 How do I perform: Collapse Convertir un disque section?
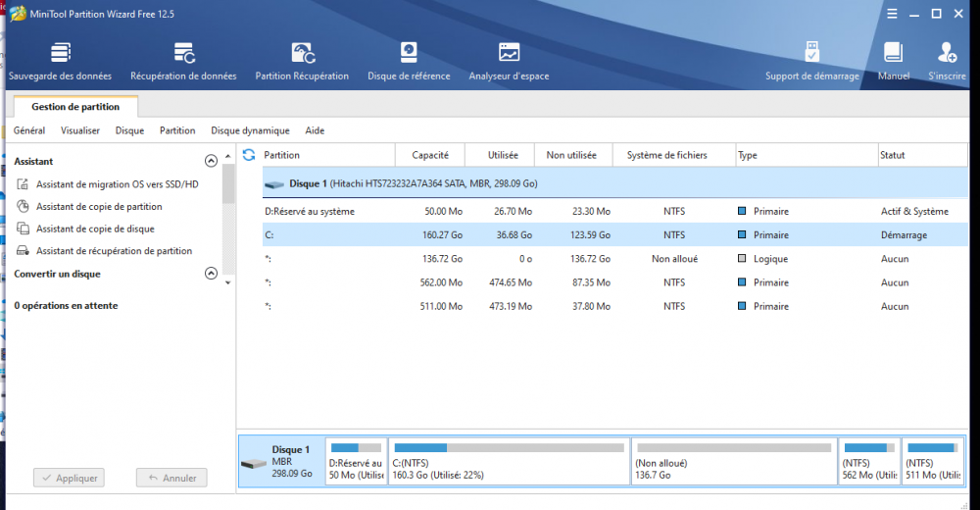[x=211, y=275]
